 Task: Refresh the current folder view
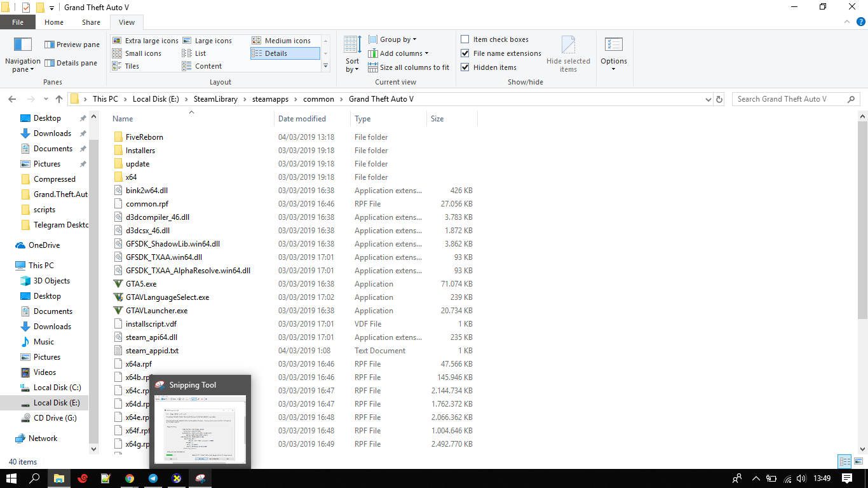[x=719, y=99]
